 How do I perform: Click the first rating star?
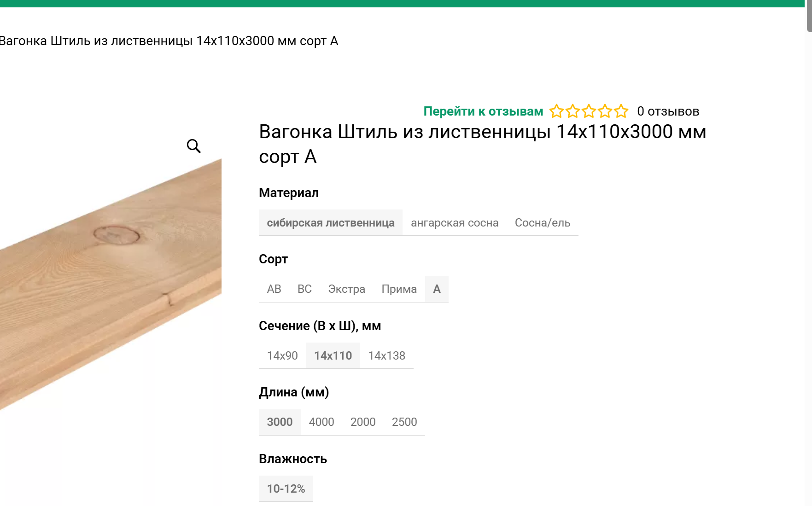click(556, 111)
